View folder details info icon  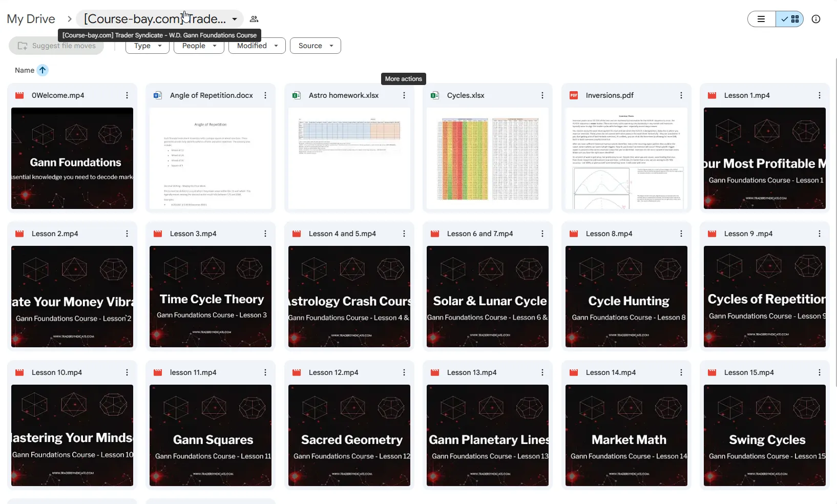[816, 19]
